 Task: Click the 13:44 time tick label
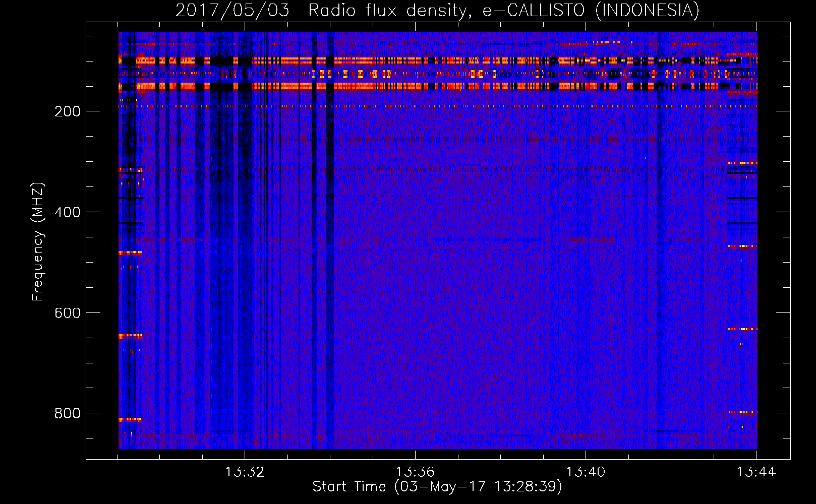coord(756,472)
